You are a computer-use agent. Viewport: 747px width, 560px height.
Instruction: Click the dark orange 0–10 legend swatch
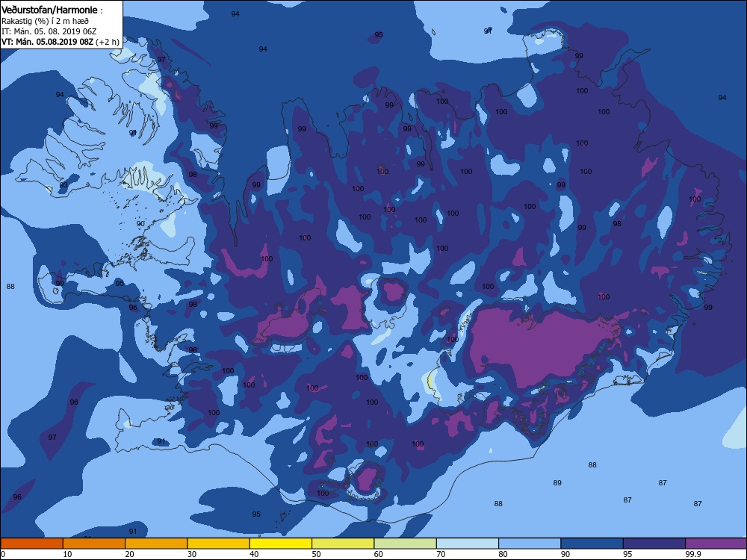(x=31, y=544)
